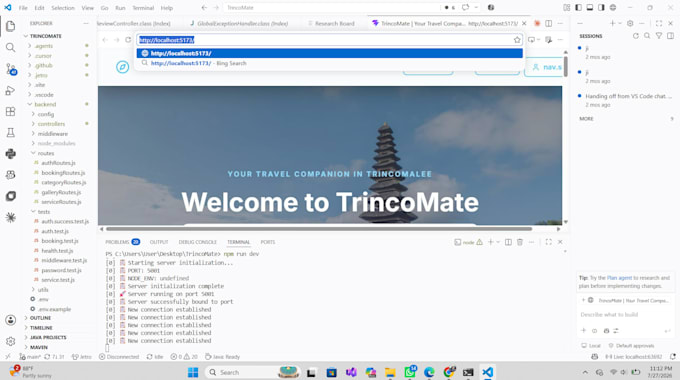
Task: Switch to the PORTS tab
Action: (268, 242)
